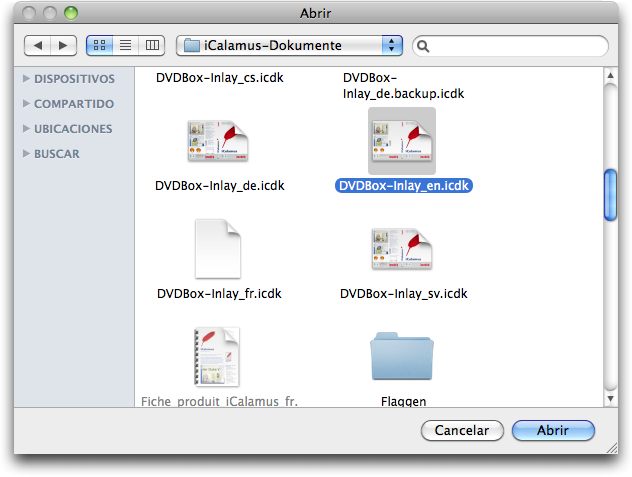The width and height of the screenshot is (632, 477).
Task: Click the search field
Action: 510,46
